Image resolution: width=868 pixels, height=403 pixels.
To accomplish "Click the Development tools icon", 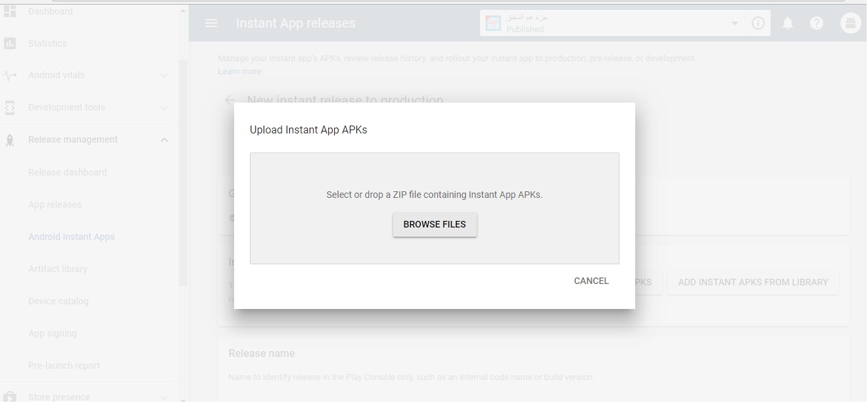I will pos(10,107).
